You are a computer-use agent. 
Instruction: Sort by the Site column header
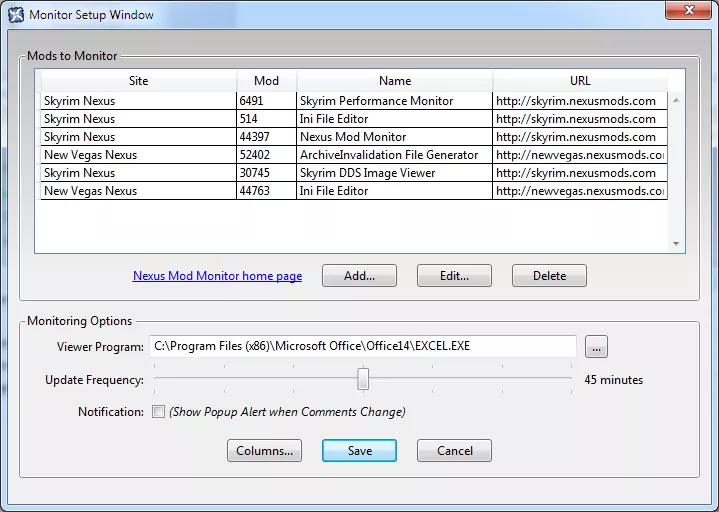138,81
